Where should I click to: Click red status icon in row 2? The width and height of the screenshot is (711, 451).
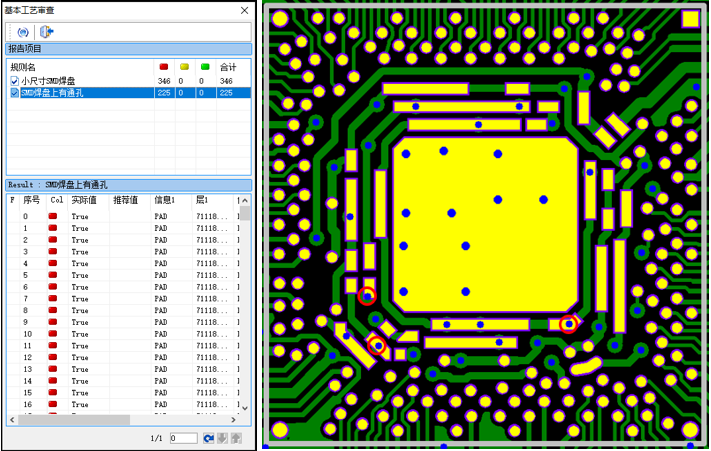tap(53, 240)
